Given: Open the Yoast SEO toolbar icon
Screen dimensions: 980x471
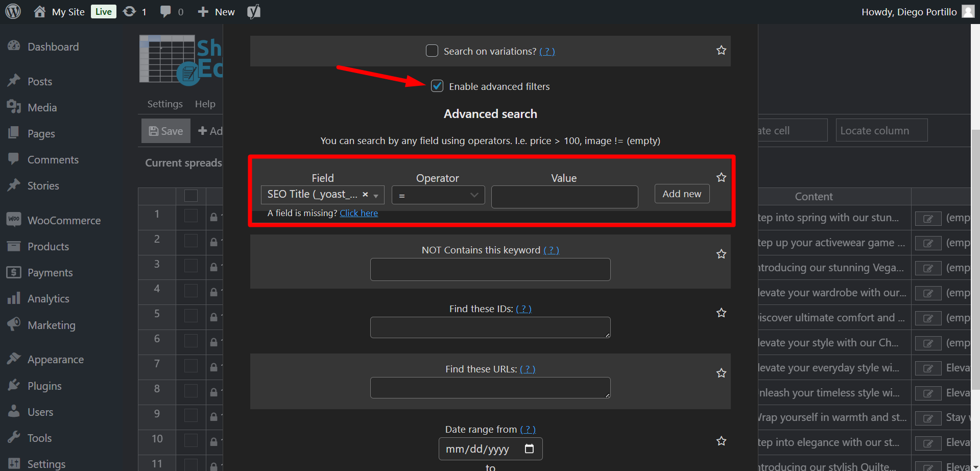Looking at the screenshot, I should (254, 12).
